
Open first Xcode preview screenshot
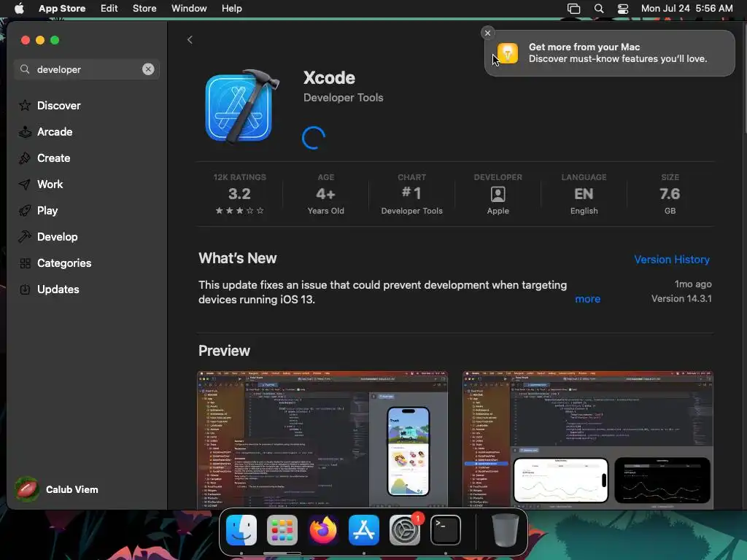click(322, 439)
